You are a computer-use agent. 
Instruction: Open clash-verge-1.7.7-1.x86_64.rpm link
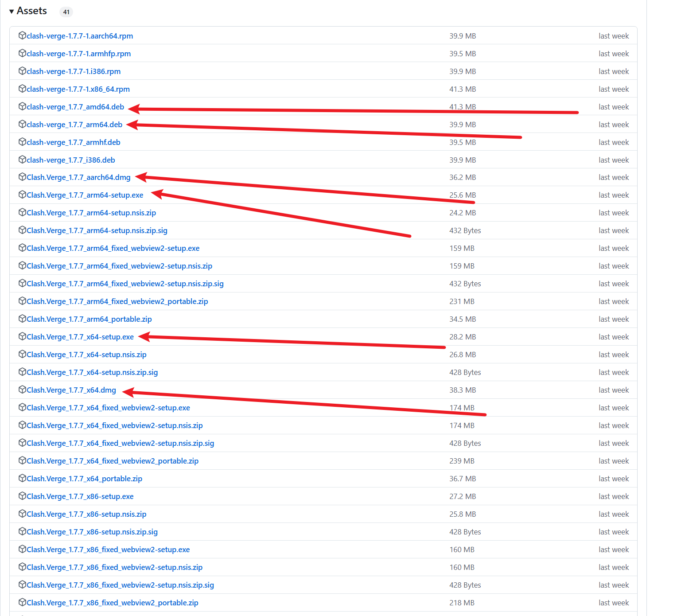coord(78,89)
